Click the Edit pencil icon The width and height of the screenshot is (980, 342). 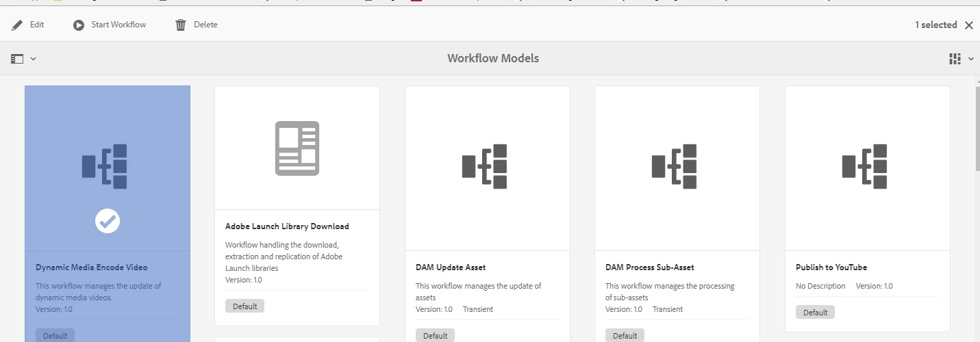pyautogui.click(x=17, y=25)
